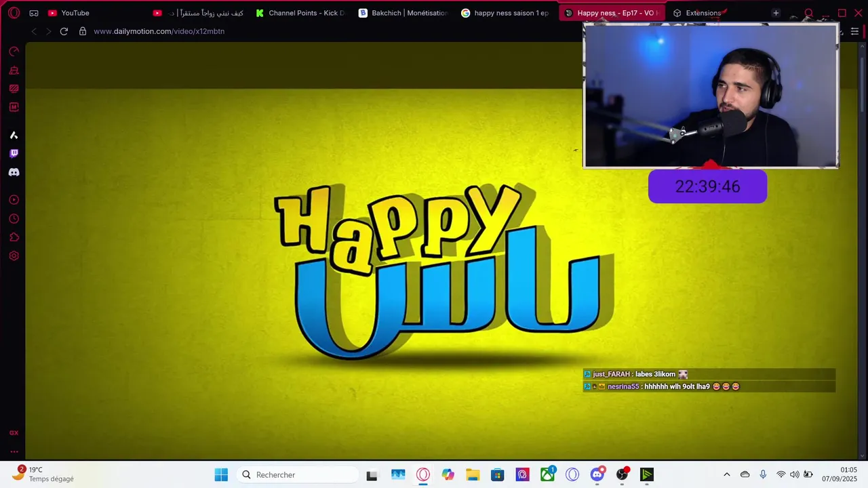868x488 pixels.
Task: Select the Happy ness - Ep17 tab
Action: click(x=611, y=13)
